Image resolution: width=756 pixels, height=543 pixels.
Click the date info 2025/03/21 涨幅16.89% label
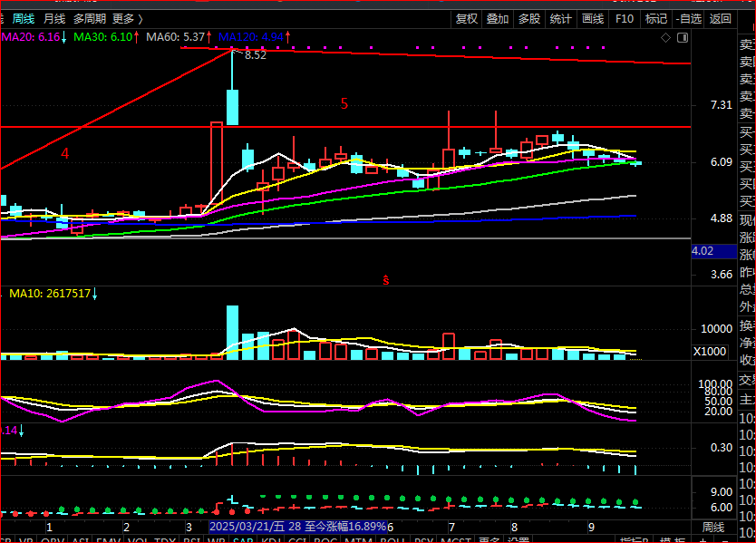[298, 526]
